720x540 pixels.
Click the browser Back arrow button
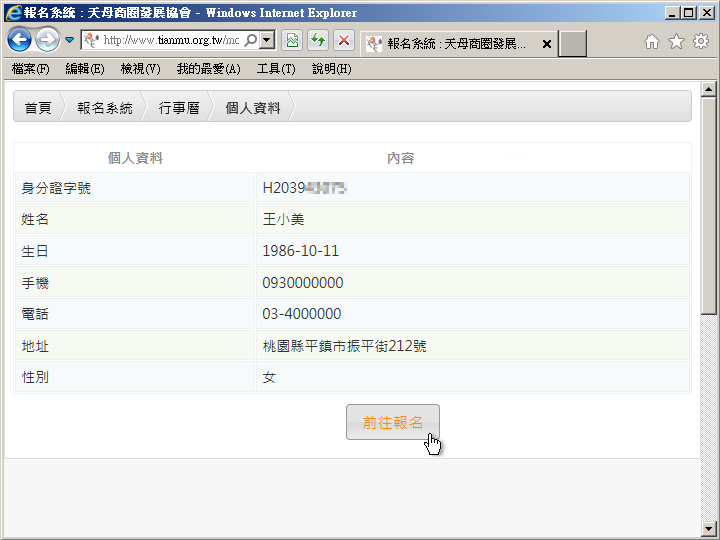[19, 40]
